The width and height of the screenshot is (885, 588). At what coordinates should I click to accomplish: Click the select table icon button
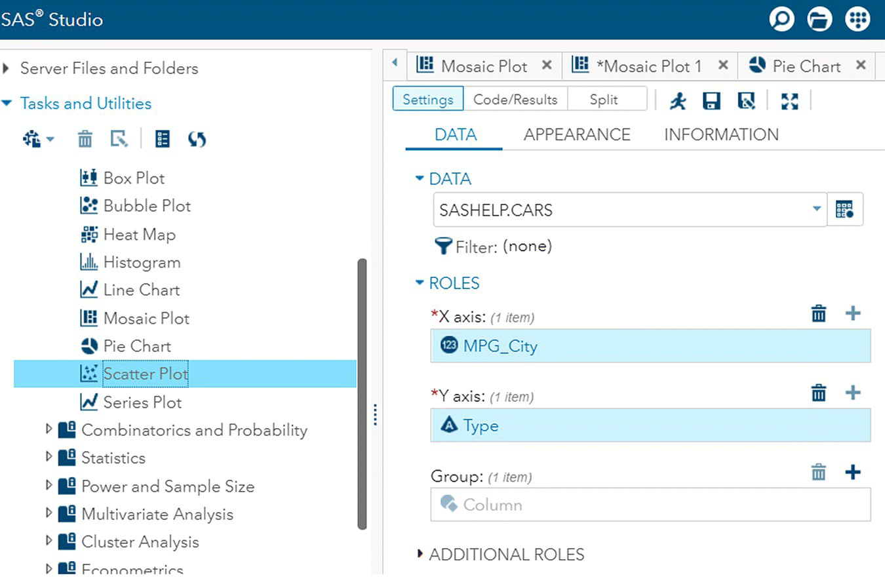pos(845,210)
